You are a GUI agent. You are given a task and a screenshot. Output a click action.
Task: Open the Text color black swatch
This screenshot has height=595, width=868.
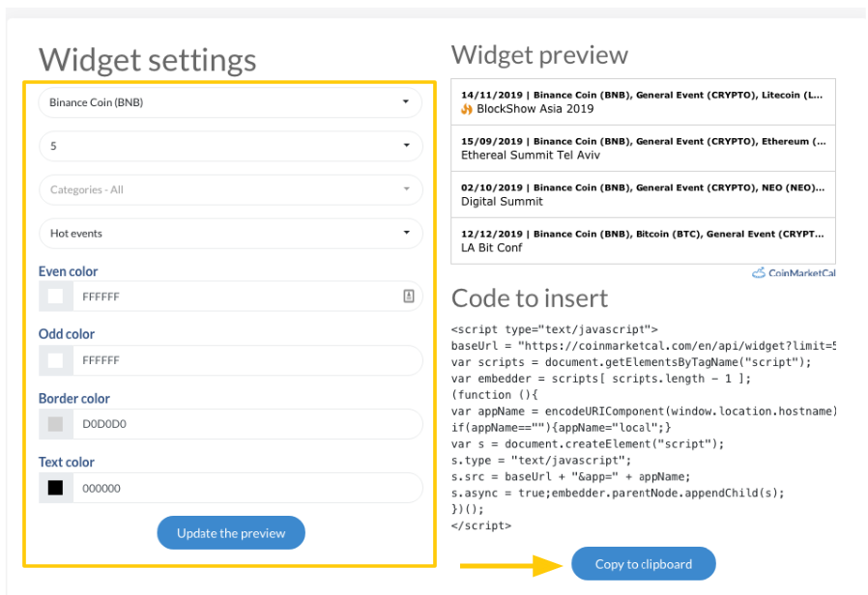[55, 488]
